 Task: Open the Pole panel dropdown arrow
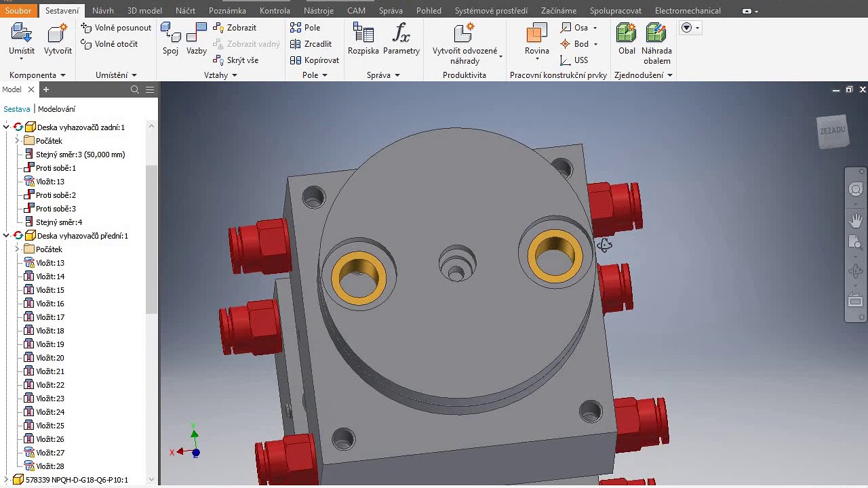pyautogui.click(x=324, y=75)
